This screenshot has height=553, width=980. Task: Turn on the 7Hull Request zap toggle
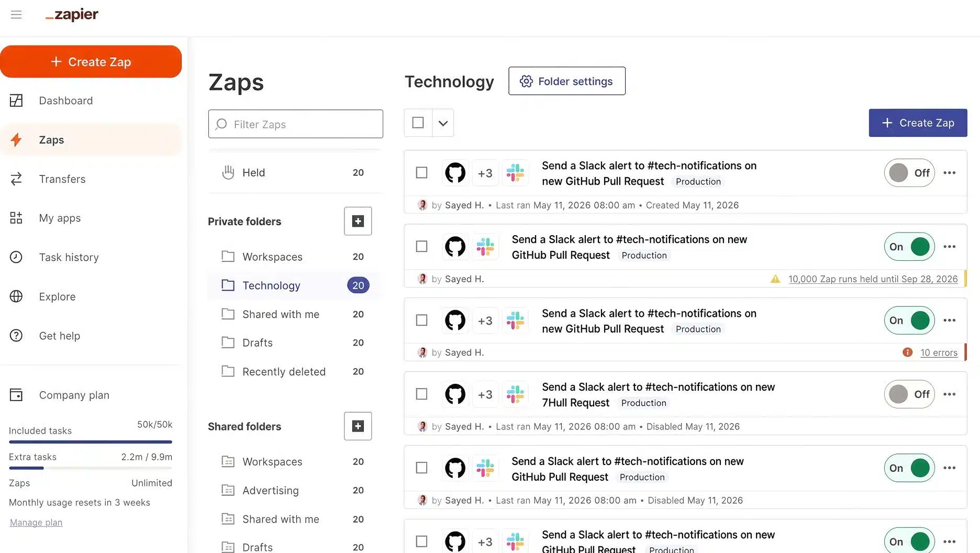pyautogui.click(x=909, y=394)
